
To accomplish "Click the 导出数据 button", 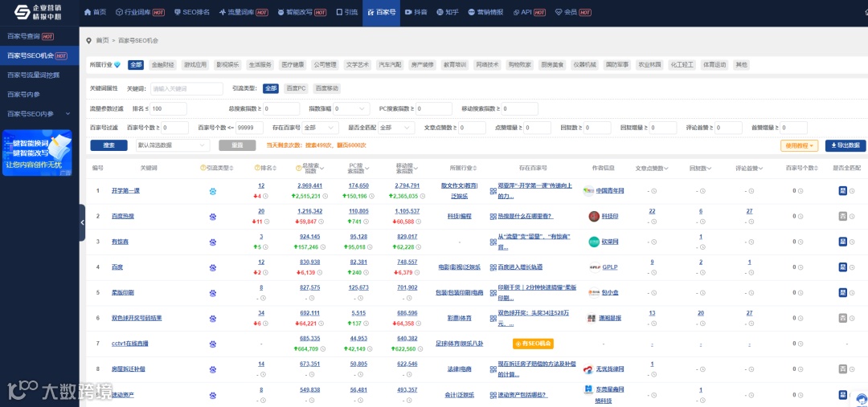I will (x=845, y=145).
